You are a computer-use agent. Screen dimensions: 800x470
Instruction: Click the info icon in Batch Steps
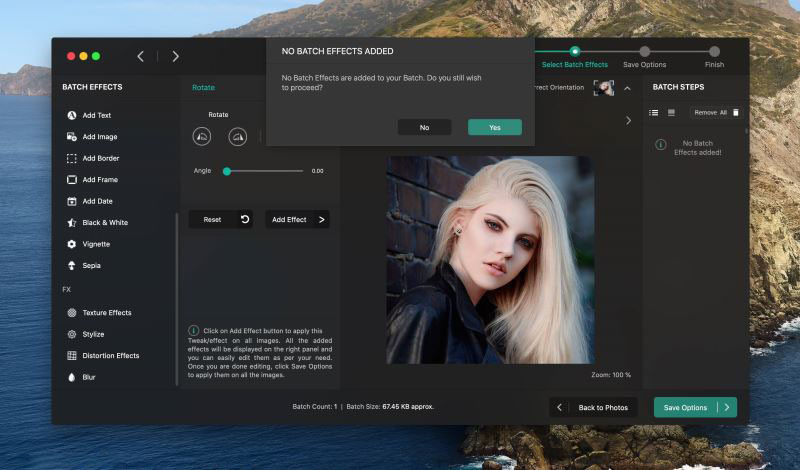(x=661, y=145)
